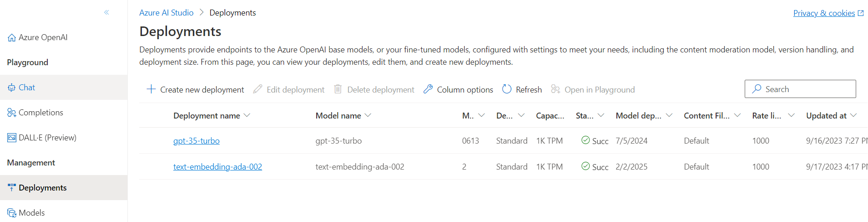Image resolution: width=868 pixels, height=222 pixels.
Task: Click the Azure OpenAI home icon
Action: point(12,38)
